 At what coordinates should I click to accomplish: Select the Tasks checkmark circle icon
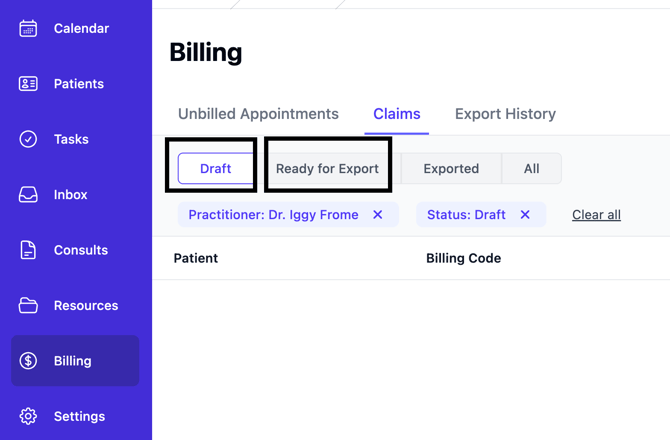(28, 139)
